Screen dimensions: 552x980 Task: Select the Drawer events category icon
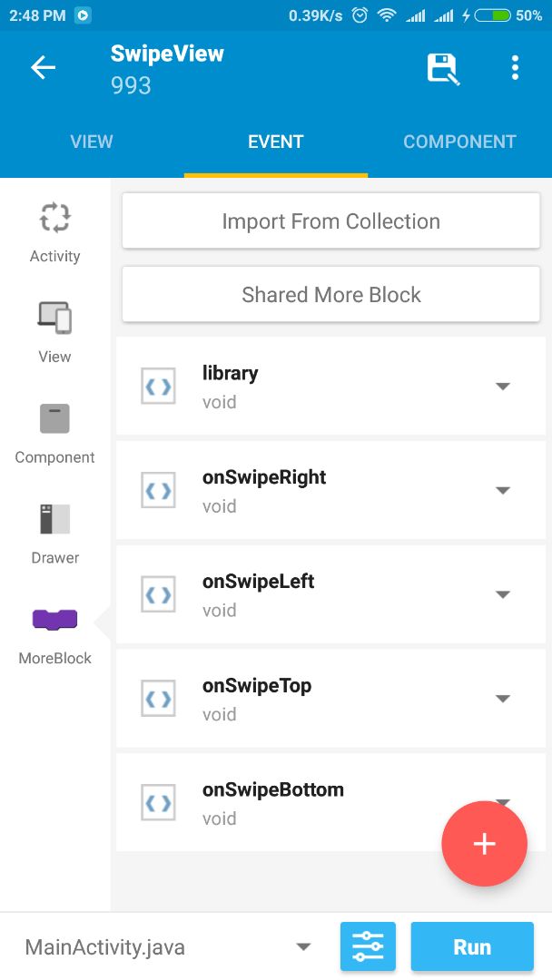(x=55, y=519)
